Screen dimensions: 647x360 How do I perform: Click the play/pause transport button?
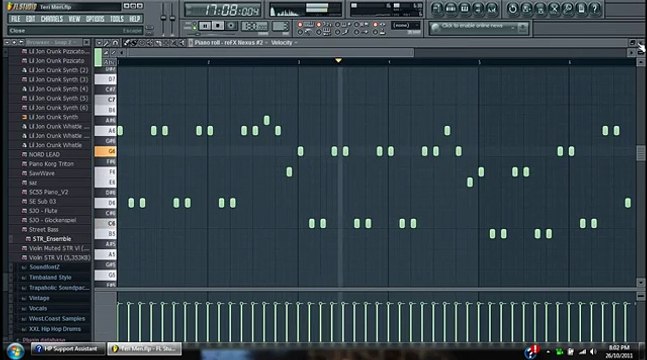tap(205, 26)
